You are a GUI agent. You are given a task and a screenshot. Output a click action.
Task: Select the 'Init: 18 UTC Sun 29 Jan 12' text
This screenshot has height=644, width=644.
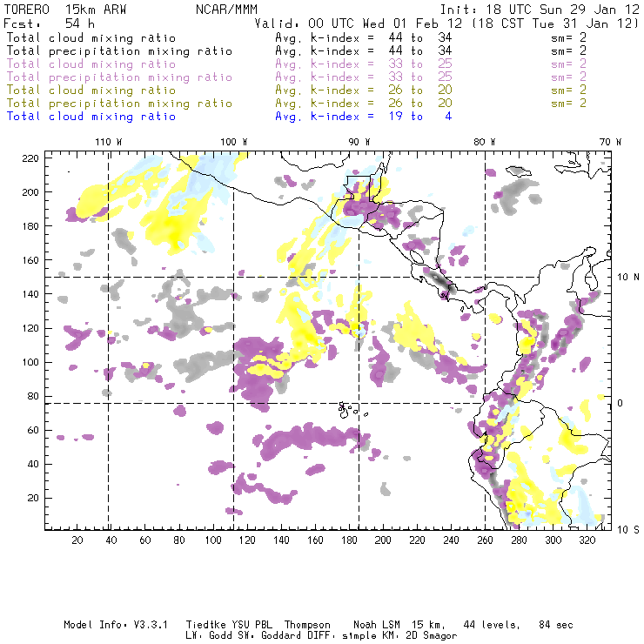[x=540, y=10]
